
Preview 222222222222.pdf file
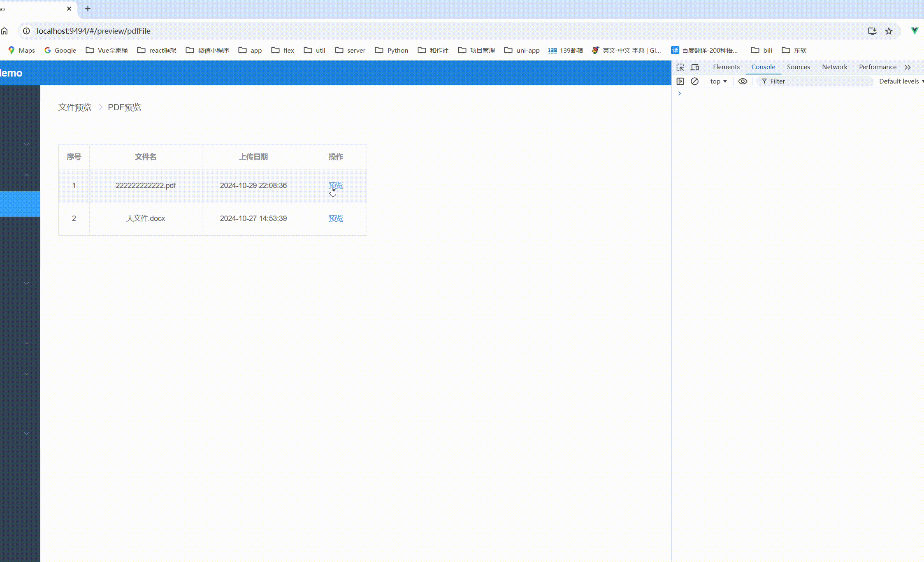[x=335, y=186]
